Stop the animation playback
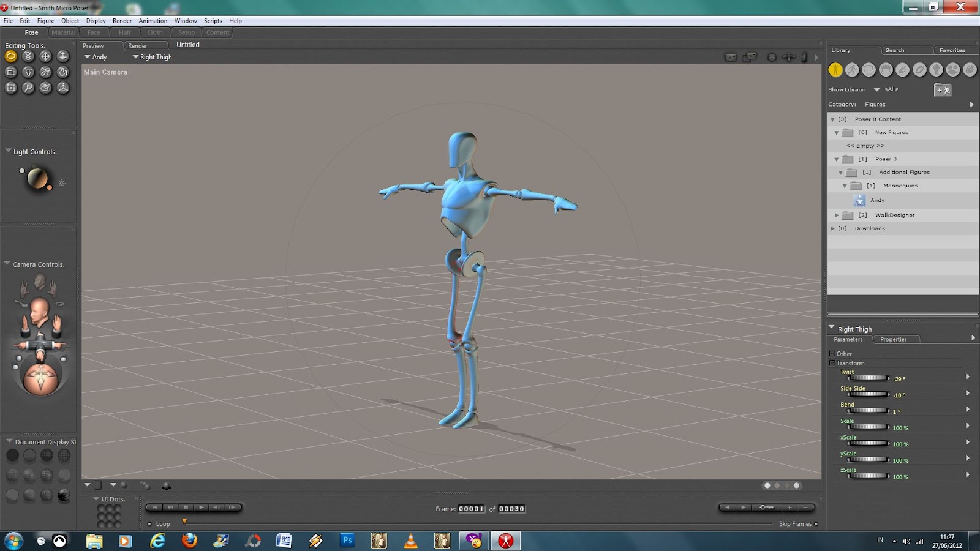 (186, 507)
